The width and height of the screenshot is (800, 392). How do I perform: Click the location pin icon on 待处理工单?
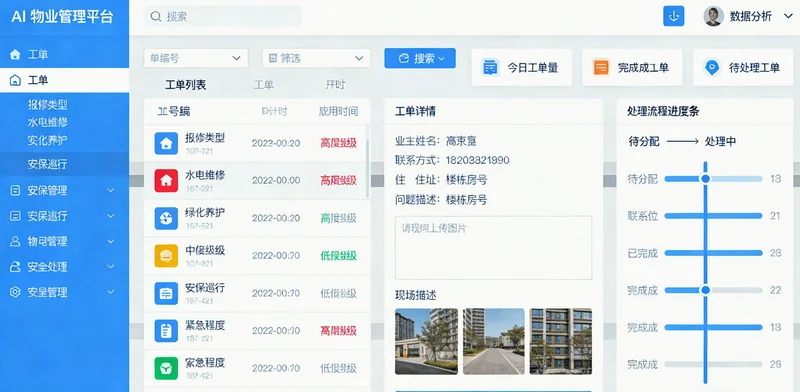tap(712, 67)
